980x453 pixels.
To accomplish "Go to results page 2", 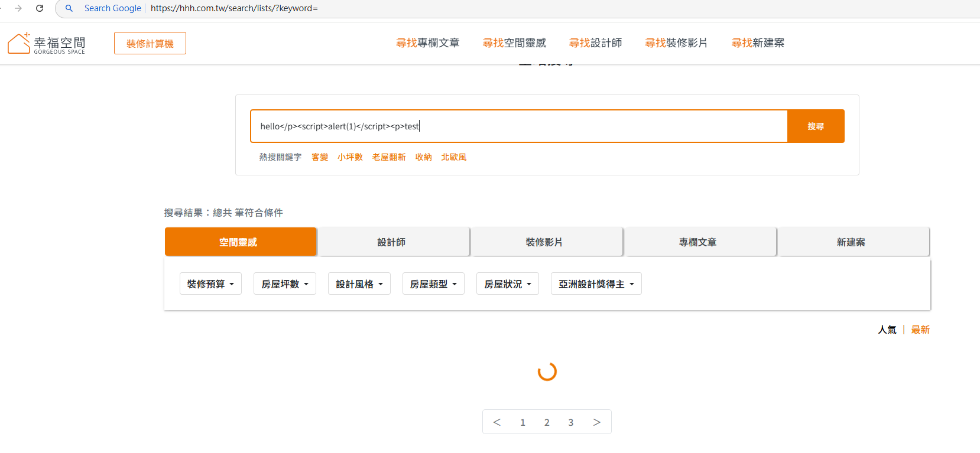I will point(547,422).
